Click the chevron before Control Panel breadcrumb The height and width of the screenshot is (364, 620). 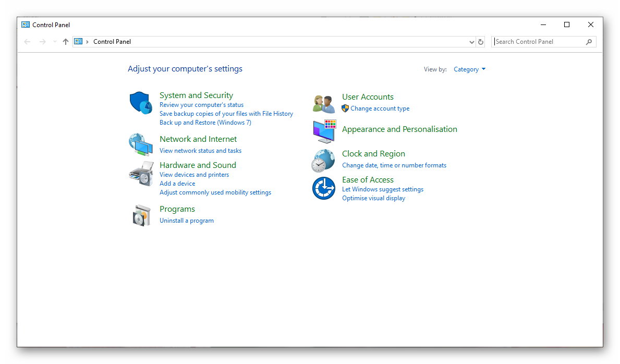[x=88, y=42]
